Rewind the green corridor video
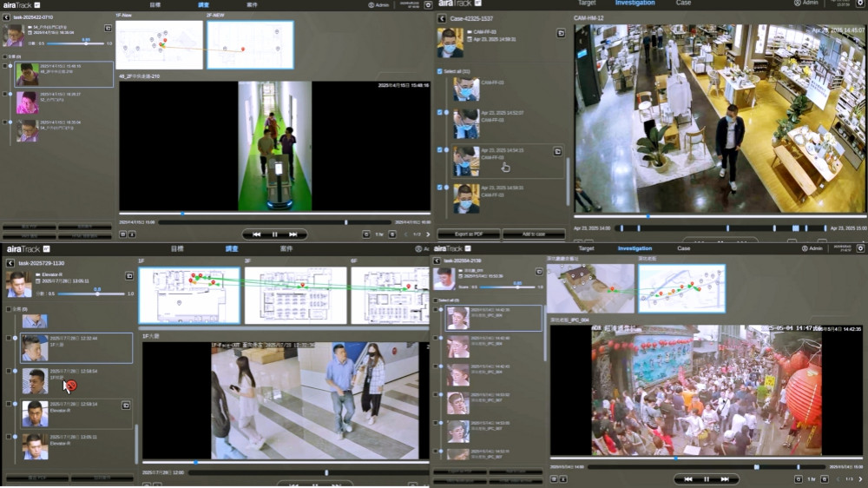Screen dimensions: 868x488 [256, 234]
